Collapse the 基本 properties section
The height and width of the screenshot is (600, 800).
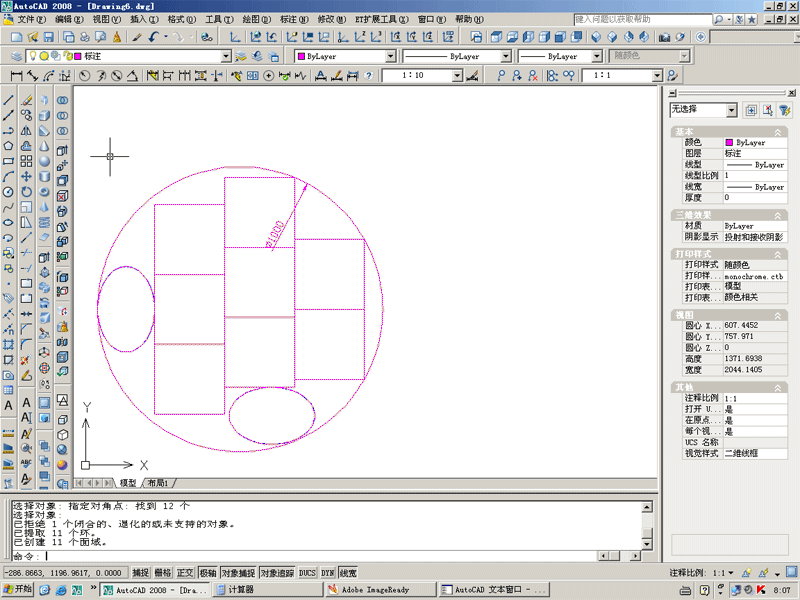point(778,132)
